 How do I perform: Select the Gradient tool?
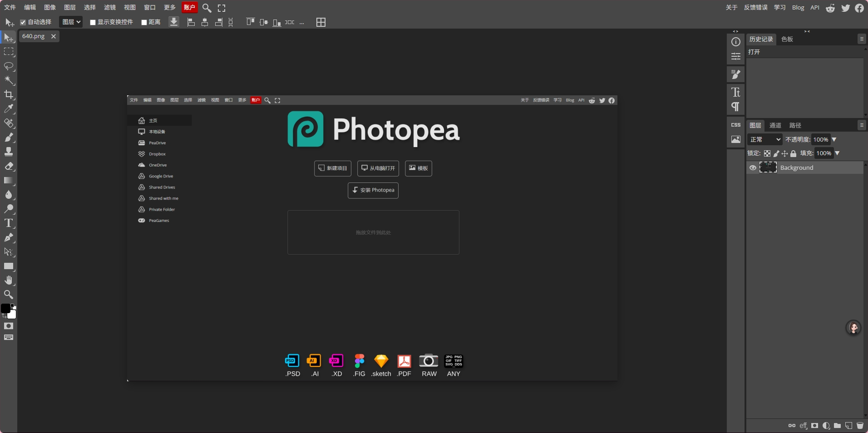9,180
